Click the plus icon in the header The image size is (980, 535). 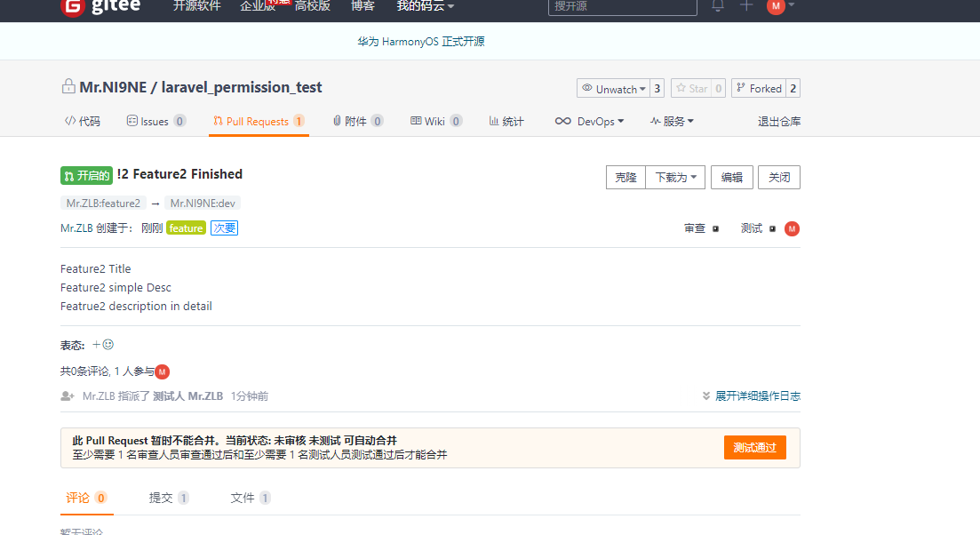[746, 5]
